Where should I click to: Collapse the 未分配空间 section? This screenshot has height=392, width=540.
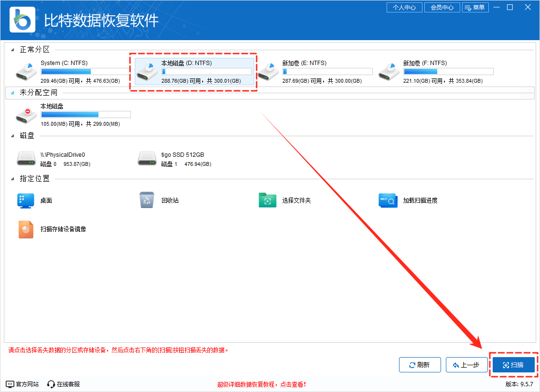pyautogui.click(x=12, y=93)
